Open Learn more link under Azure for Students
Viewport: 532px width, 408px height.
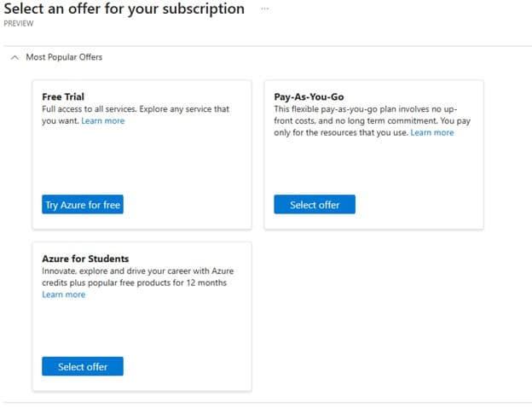tap(64, 294)
